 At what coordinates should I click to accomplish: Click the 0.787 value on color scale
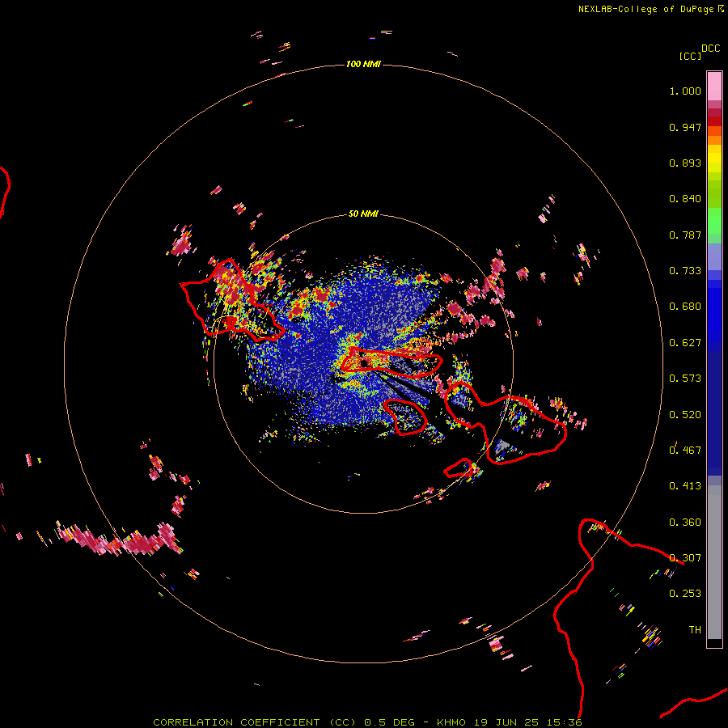tap(685, 235)
